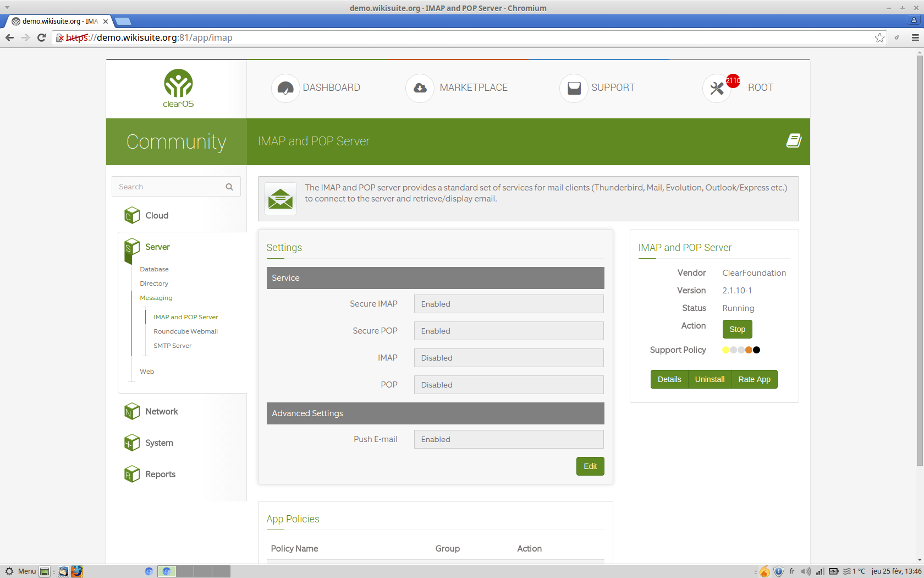Expand the System sidebar category
The width and height of the screenshot is (924, 578).
pos(159,443)
